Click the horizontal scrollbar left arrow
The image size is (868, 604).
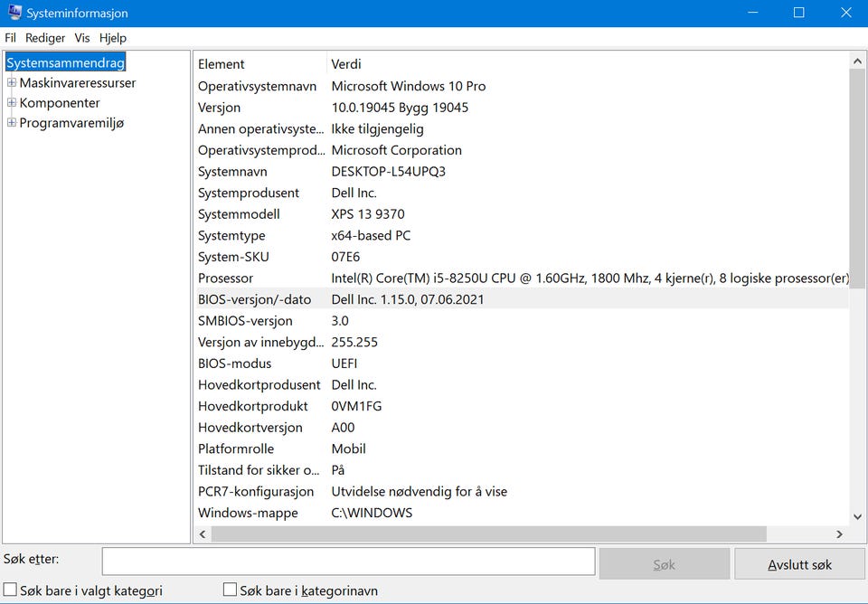[203, 534]
